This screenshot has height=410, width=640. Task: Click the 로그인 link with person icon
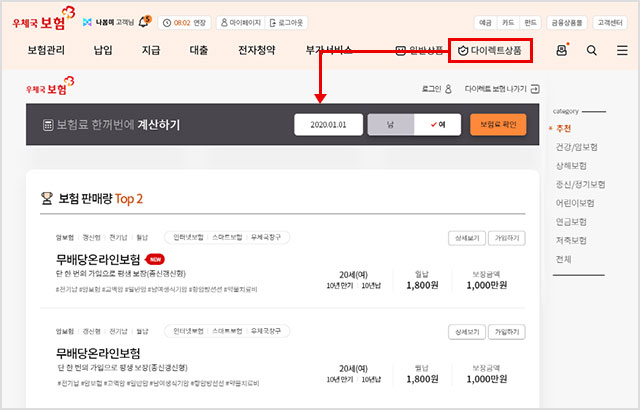(x=436, y=89)
